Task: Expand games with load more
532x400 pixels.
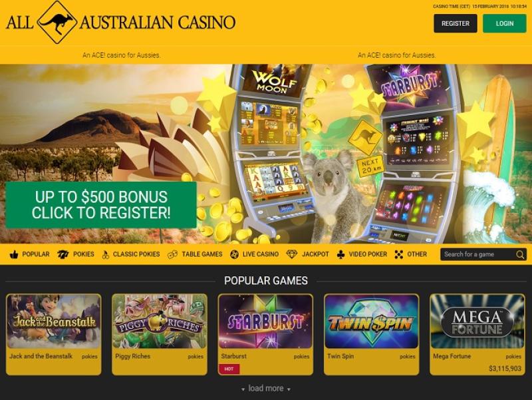Action: [x=265, y=389]
